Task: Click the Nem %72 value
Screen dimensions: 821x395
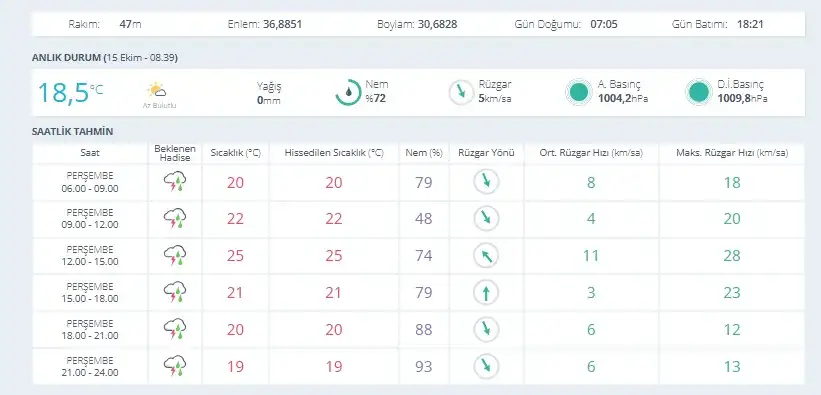Action: [376, 98]
